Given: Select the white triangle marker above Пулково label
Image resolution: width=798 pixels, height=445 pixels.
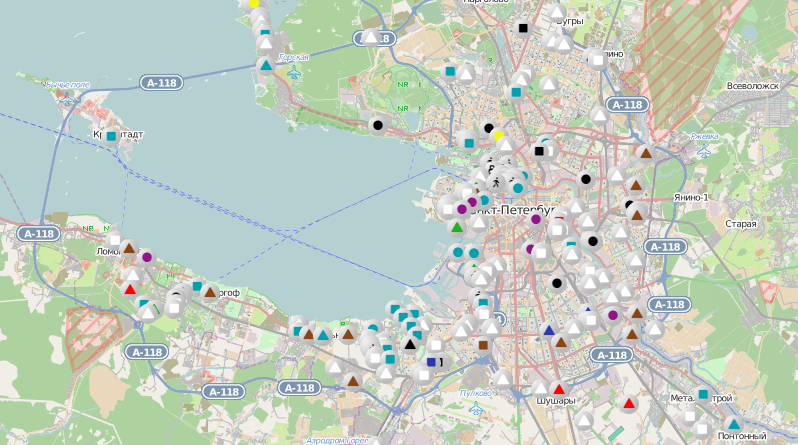Looking at the screenshot, I should [503, 379].
